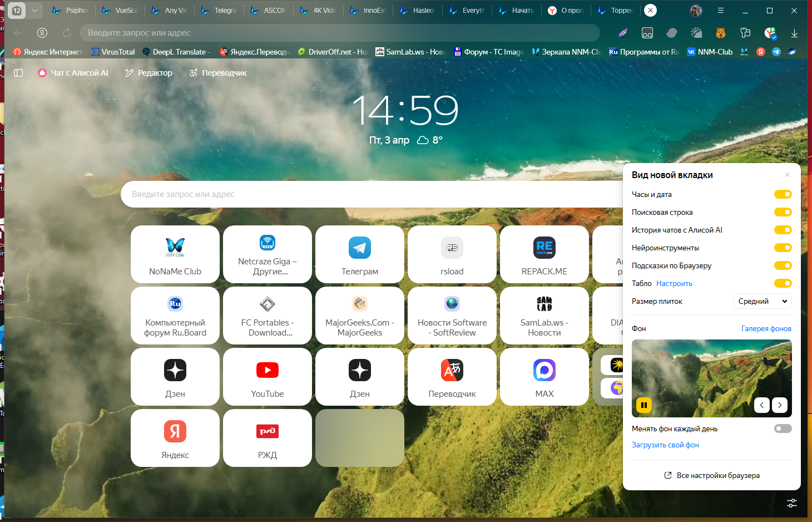The height and width of the screenshot is (522, 812).
Task: Click the back arrow in the toolbar
Action: coord(18,33)
